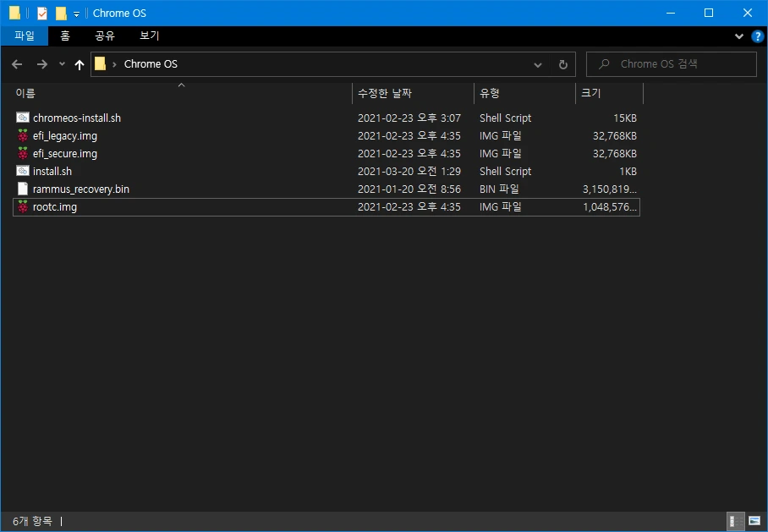Refresh the Chrome OS folder view
The height and width of the screenshot is (532, 768).
pos(563,64)
